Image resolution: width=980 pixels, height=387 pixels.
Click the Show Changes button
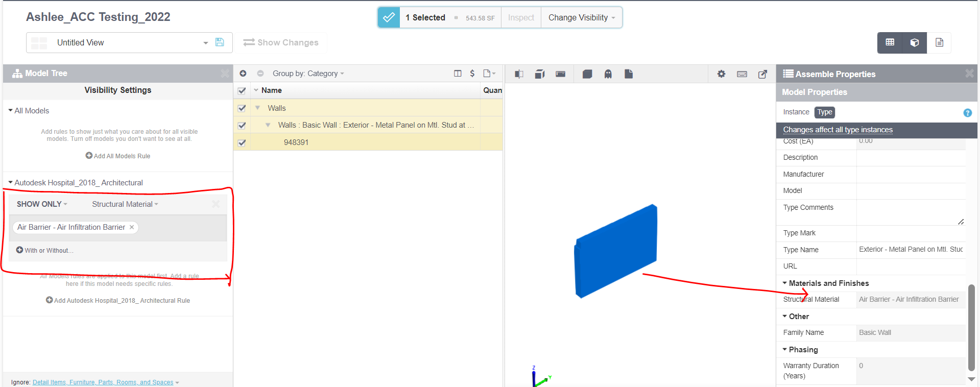pos(281,42)
